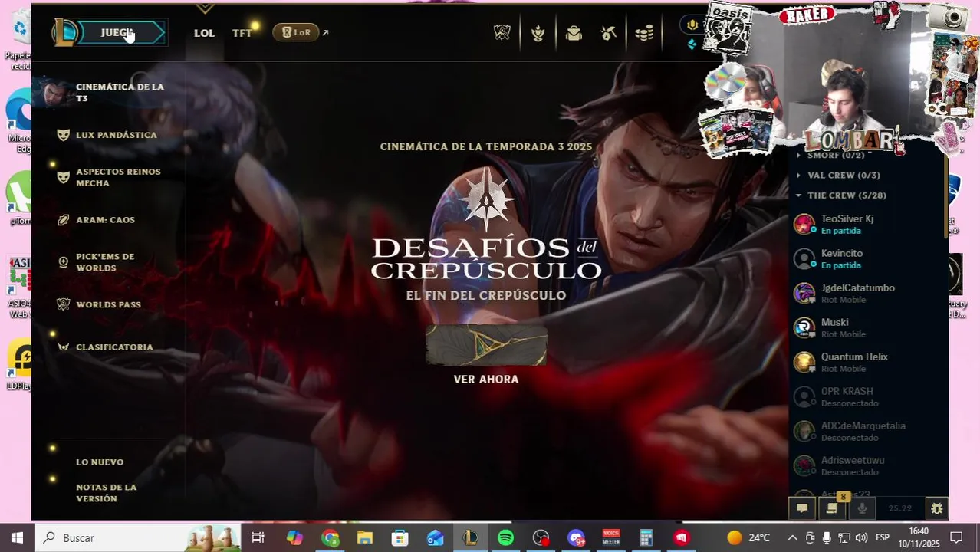Select Worlds Pass in sidebar
980x552 pixels.
[108, 304]
